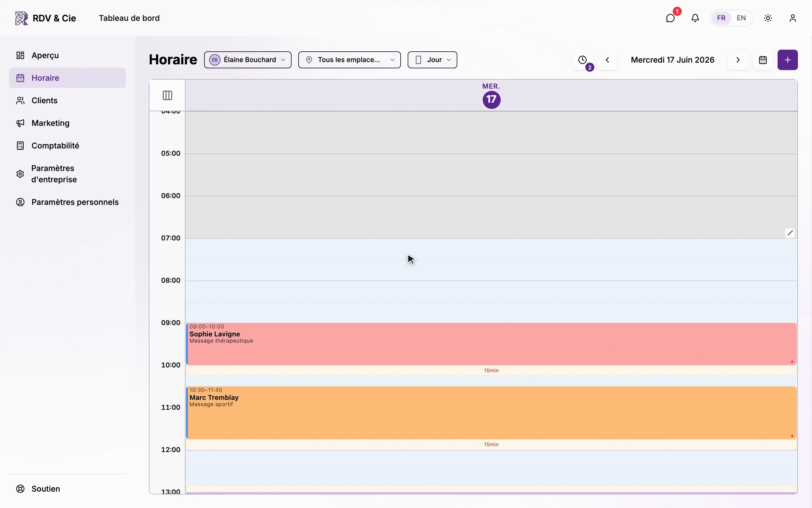
Task: Open Marc Tremblay appointment
Action: (x=491, y=413)
